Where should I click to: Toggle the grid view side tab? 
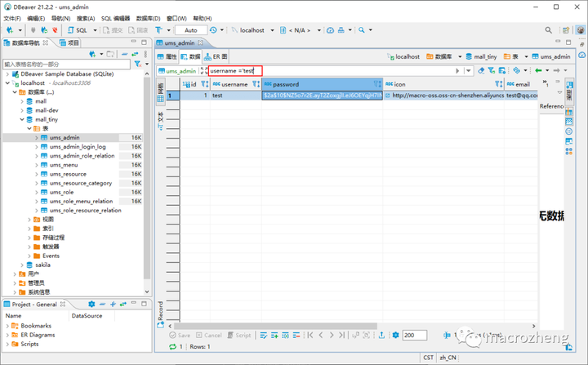(x=161, y=92)
